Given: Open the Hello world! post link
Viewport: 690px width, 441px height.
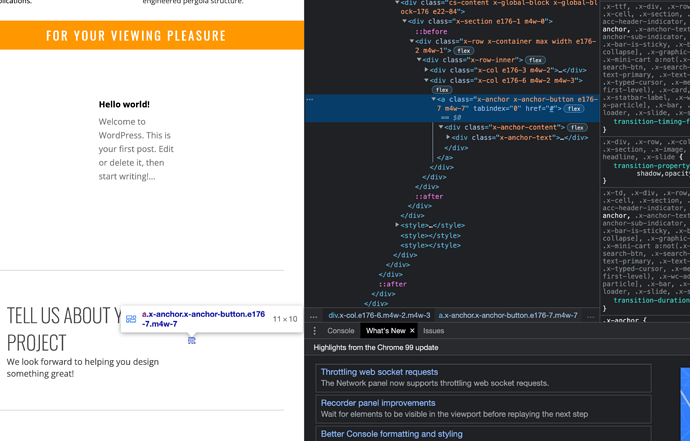Looking at the screenshot, I should pyautogui.click(x=124, y=104).
